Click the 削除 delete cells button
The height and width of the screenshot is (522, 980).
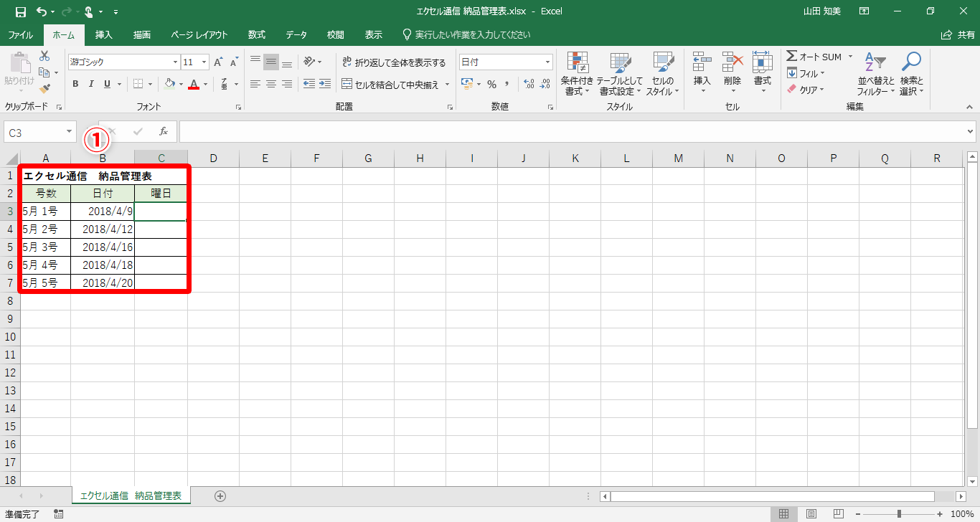point(732,75)
